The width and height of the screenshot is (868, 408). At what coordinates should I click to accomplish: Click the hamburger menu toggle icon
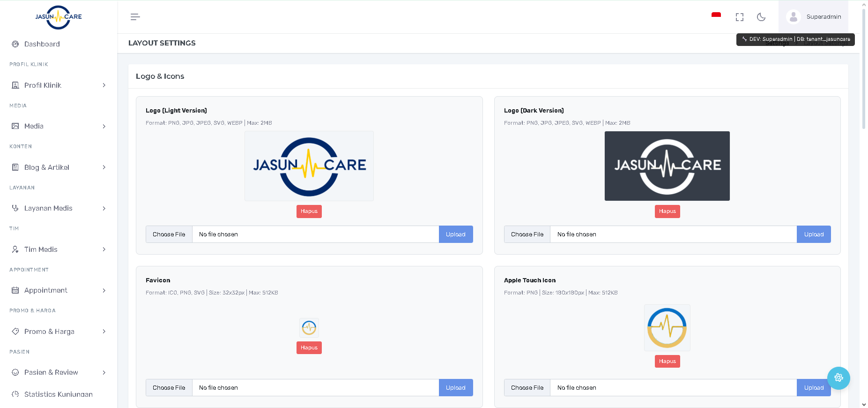coord(135,17)
